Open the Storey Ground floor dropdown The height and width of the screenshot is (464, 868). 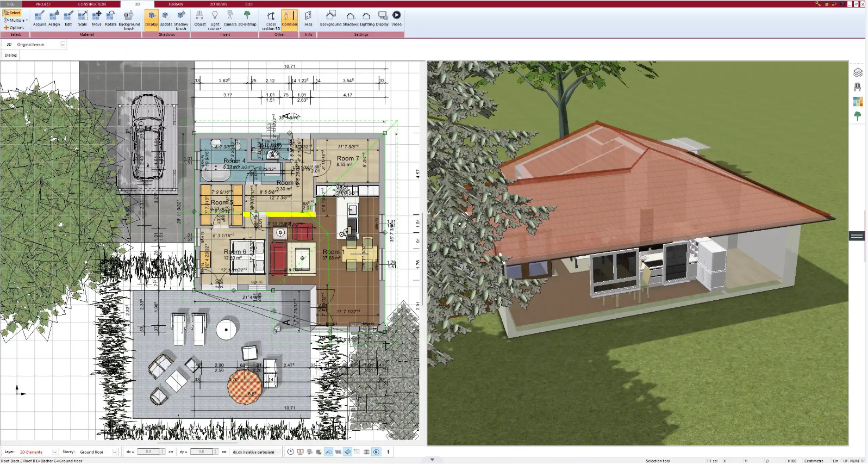(114, 452)
